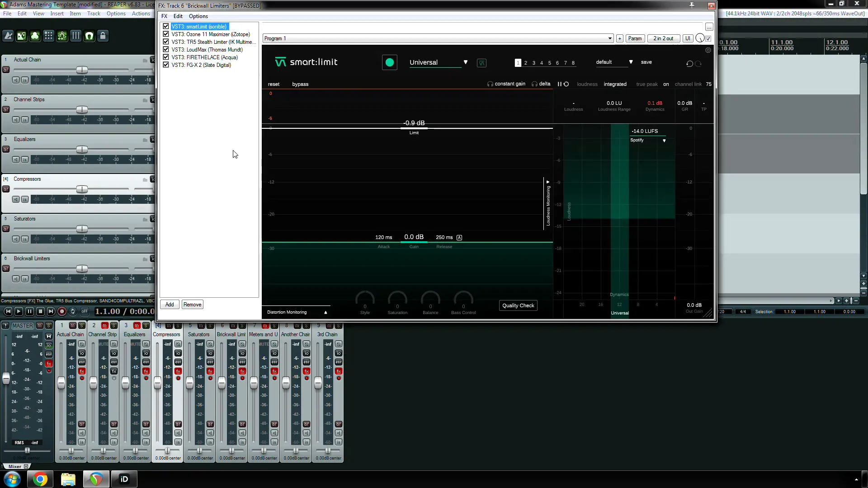Toggle constant gain headphone monitoring
Viewport: 868px width, 488px height.
pyautogui.click(x=506, y=84)
